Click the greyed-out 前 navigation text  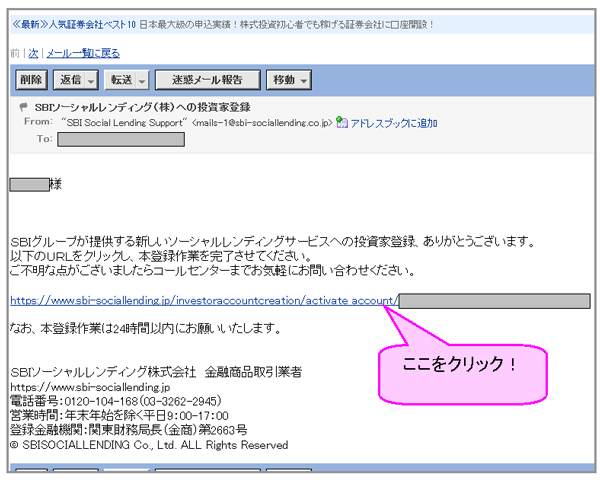click(x=15, y=53)
